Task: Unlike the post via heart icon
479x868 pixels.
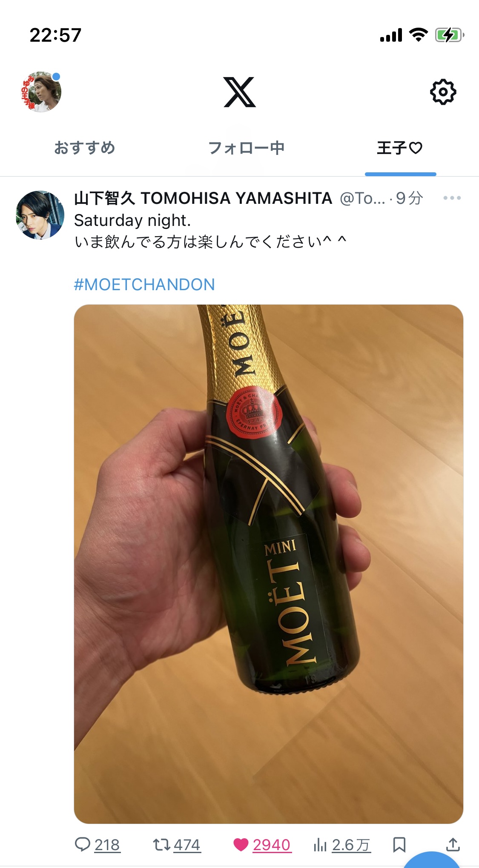Action: click(241, 845)
